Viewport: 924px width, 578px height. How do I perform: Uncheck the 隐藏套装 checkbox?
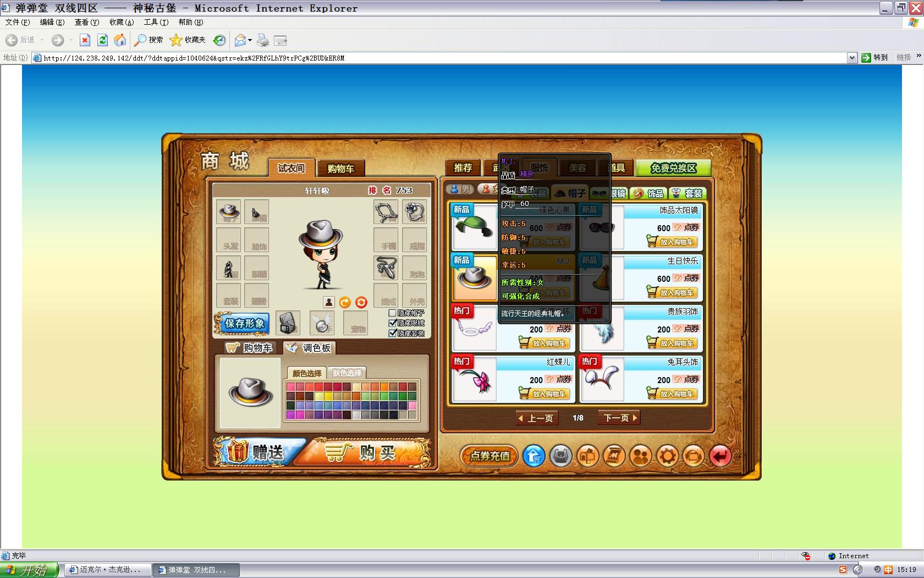click(393, 333)
